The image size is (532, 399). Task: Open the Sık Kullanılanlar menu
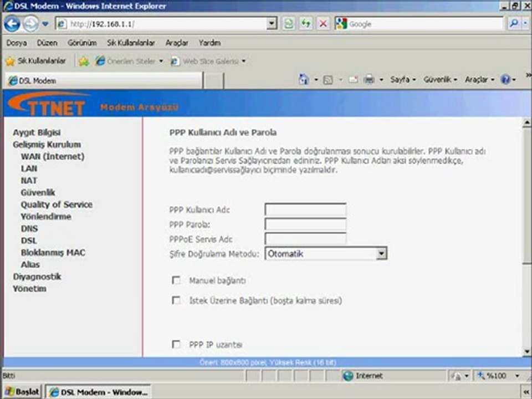tap(131, 43)
